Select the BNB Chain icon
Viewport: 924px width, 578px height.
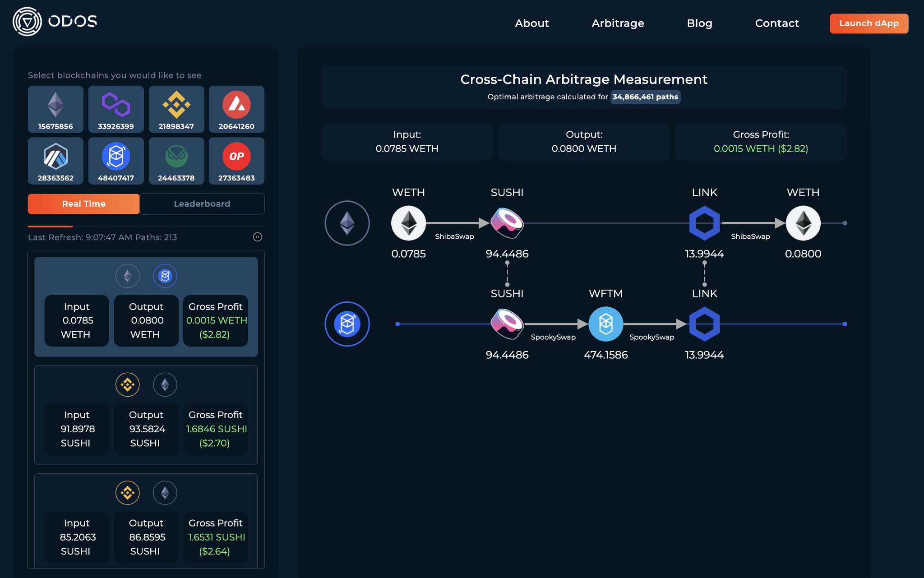pos(176,108)
